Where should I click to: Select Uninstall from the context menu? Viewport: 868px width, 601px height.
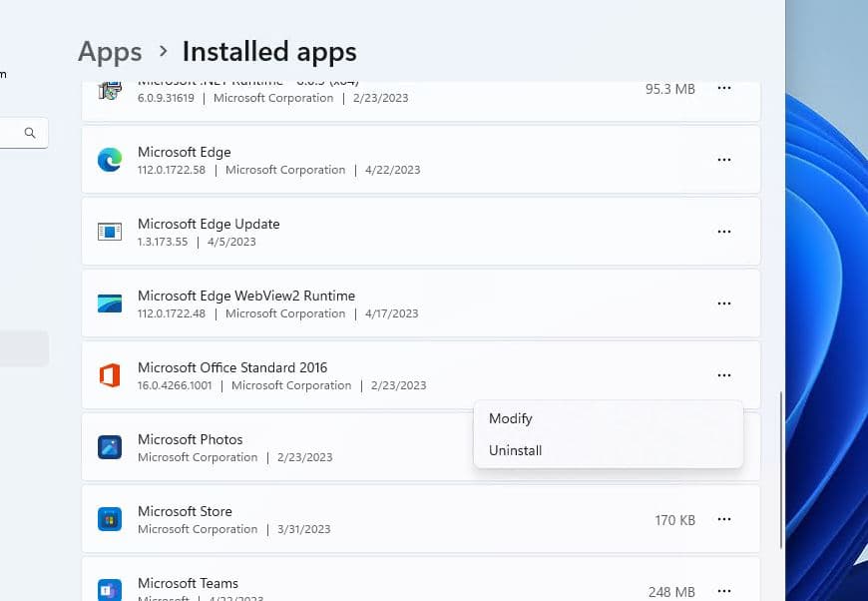coord(516,451)
